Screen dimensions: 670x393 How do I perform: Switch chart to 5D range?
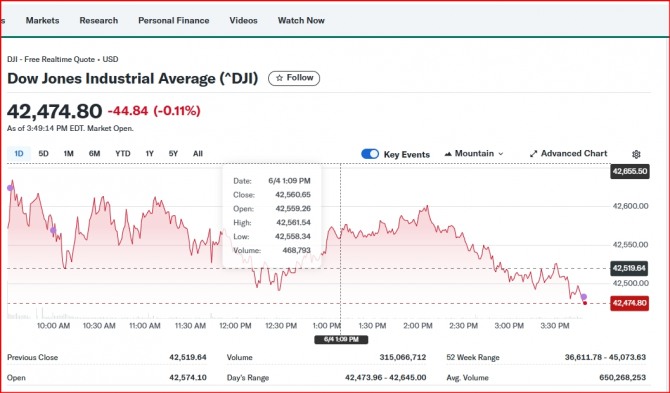point(44,154)
